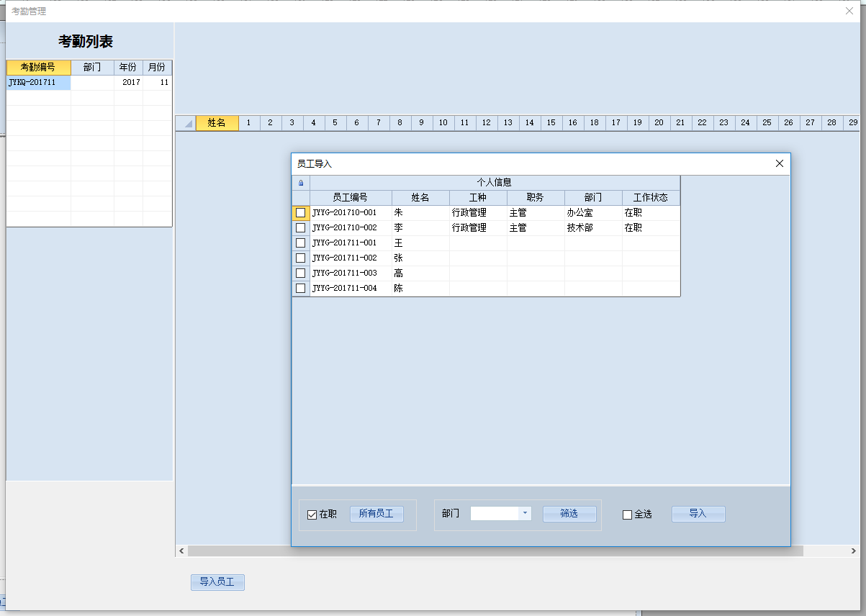The image size is (866, 616).
Task: Click name cell 陈
Action: tap(420, 289)
